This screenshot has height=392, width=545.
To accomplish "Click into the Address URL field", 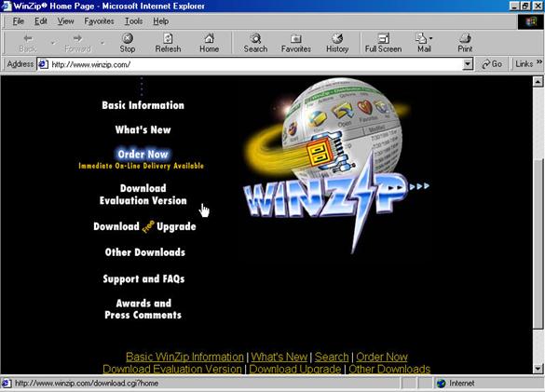I will coord(255,64).
